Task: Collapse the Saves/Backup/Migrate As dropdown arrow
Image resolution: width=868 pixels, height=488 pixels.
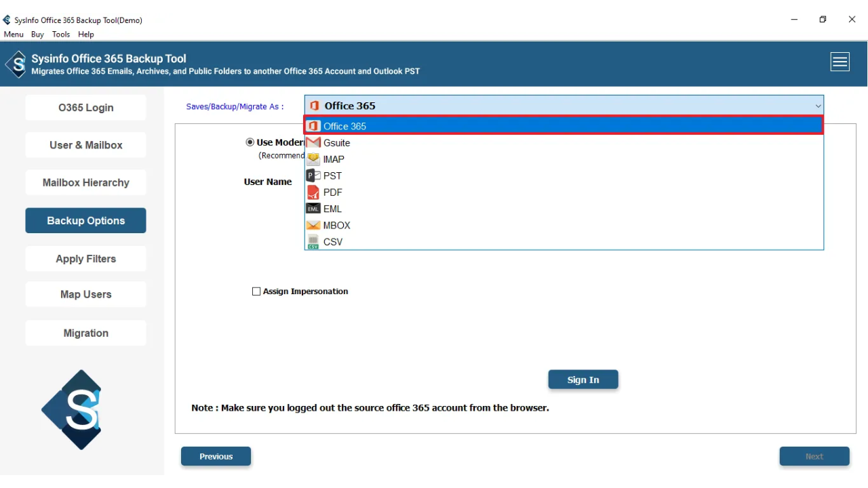Action: 818,106
